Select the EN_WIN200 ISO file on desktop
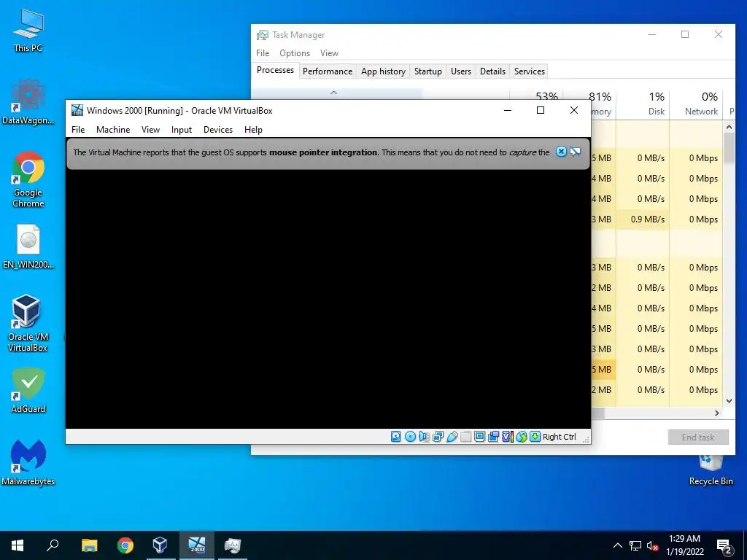The width and height of the screenshot is (747, 560). click(x=28, y=247)
